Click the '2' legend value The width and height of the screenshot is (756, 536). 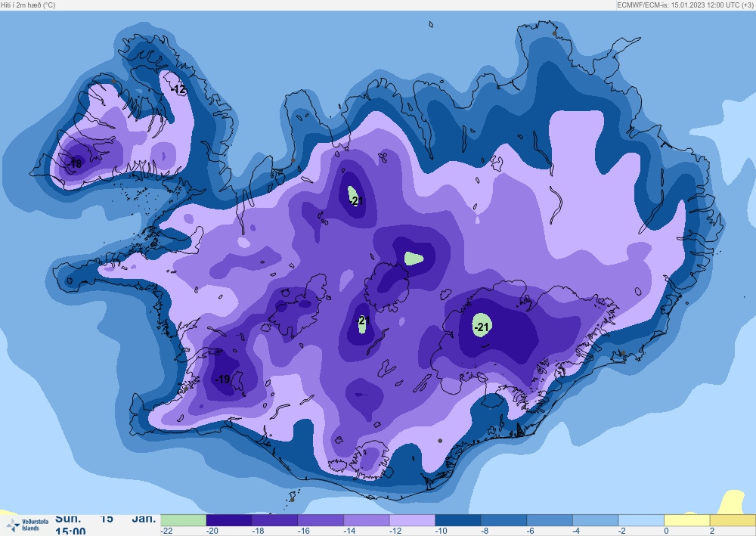(712, 531)
